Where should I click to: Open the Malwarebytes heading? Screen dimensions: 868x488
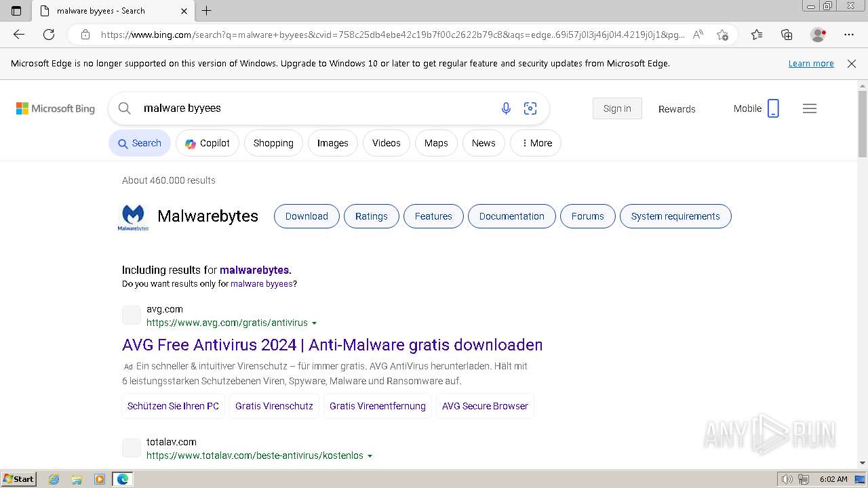click(208, 216)
